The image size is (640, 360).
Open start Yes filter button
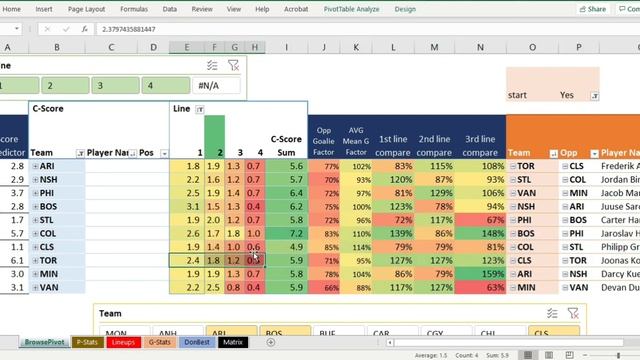point(595,96)
